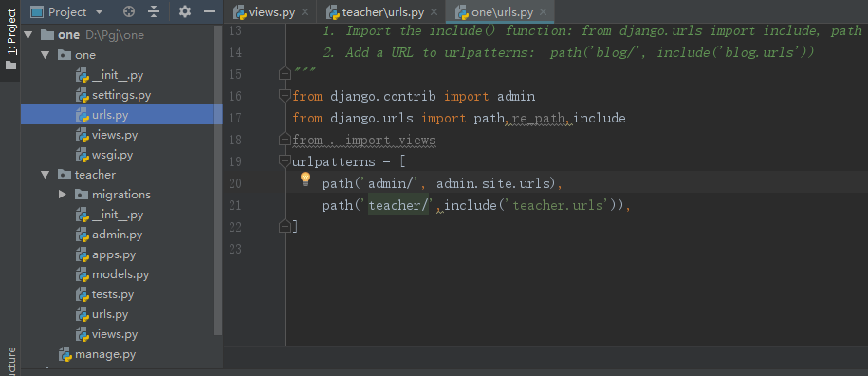
Task: Click the Scroll from Source crosshair icon
Action: click(128, 11)
